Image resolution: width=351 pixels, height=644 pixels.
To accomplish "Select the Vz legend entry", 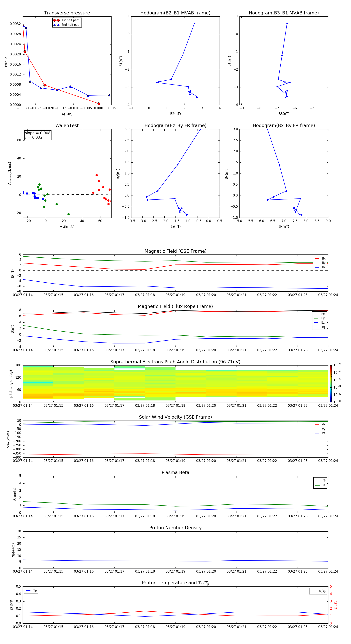I will [x=320, y=433].
